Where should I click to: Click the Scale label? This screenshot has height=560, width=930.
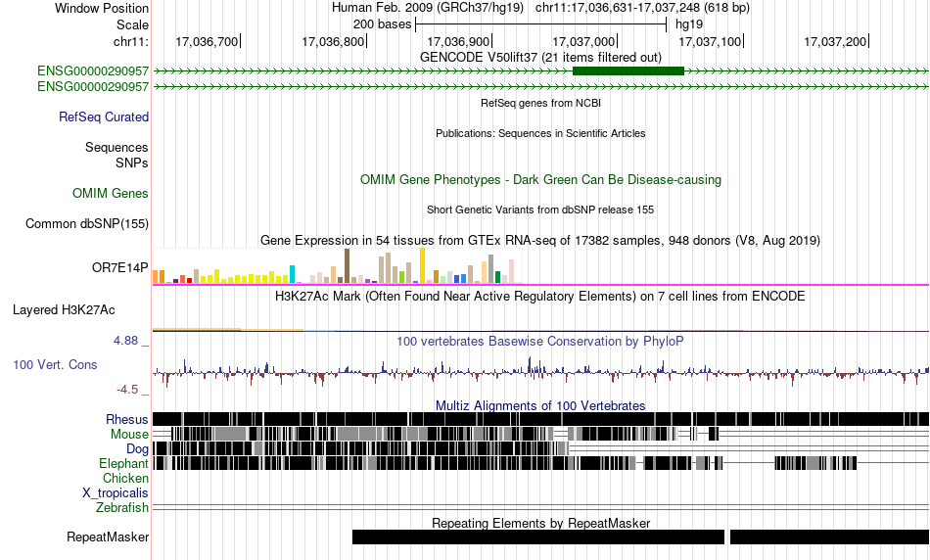point(133,24)
